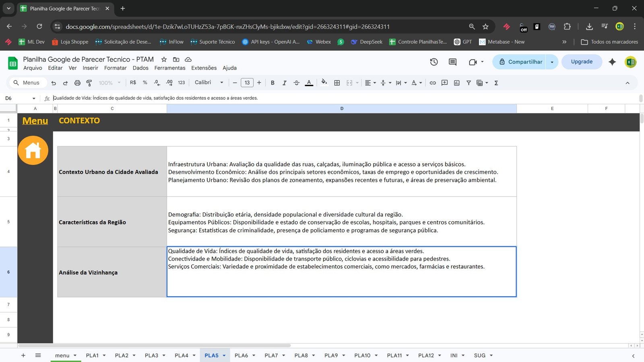The width and height of the screenshot is (644, 362).
Task: Open the Menu hyperlink in cell
Action: point(35,121)
